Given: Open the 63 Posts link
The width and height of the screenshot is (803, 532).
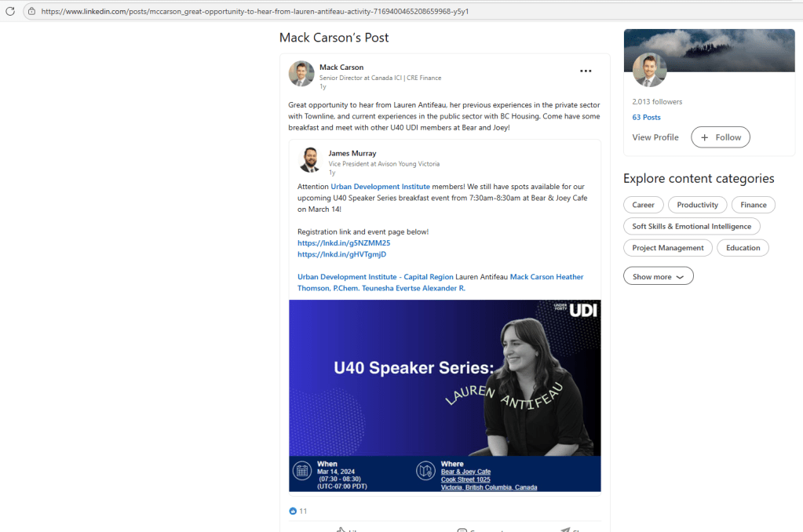Looking at the screenshot, I should pyautogui.click(x=646, y=117).
